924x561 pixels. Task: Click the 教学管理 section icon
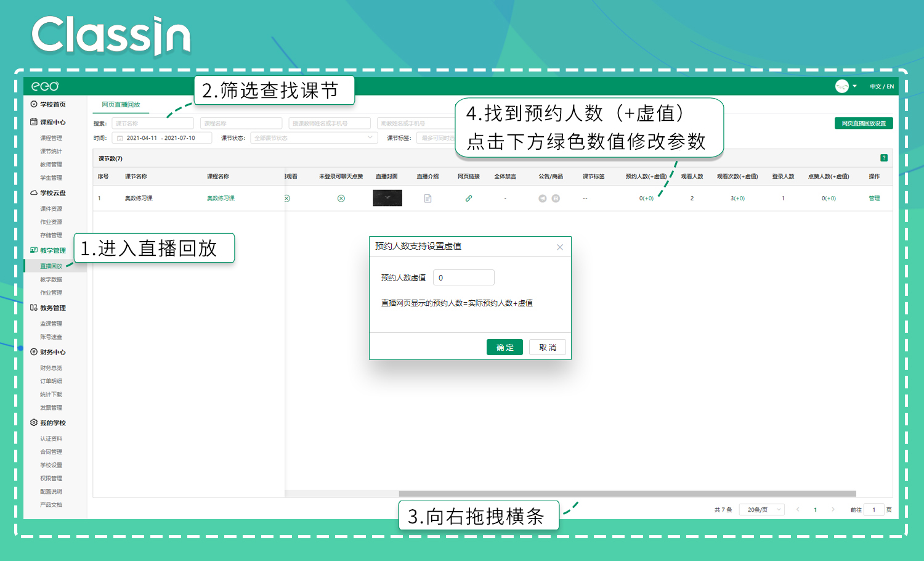(34, 250)
